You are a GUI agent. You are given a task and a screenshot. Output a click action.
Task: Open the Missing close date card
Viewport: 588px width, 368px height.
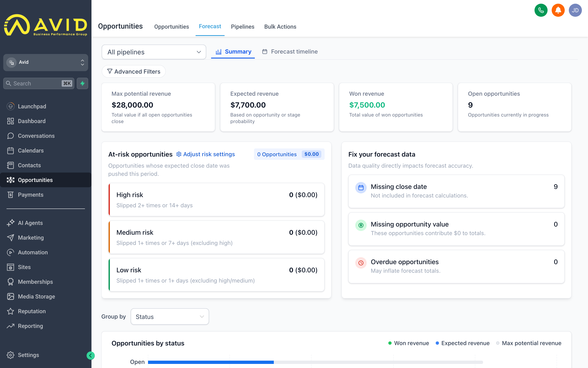pyautogui.click(x=456, y=191)
